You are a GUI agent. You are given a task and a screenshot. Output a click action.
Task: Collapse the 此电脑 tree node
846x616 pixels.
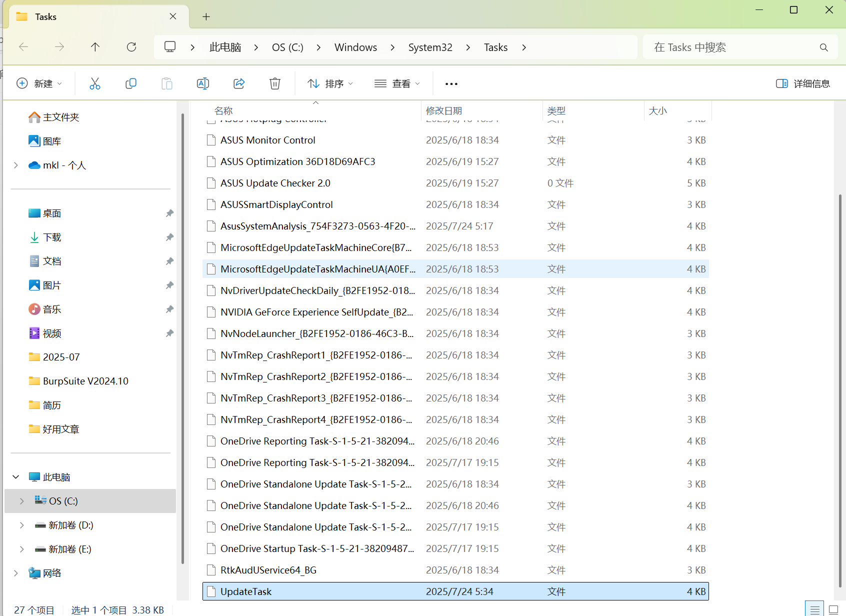tap(16, 477)
